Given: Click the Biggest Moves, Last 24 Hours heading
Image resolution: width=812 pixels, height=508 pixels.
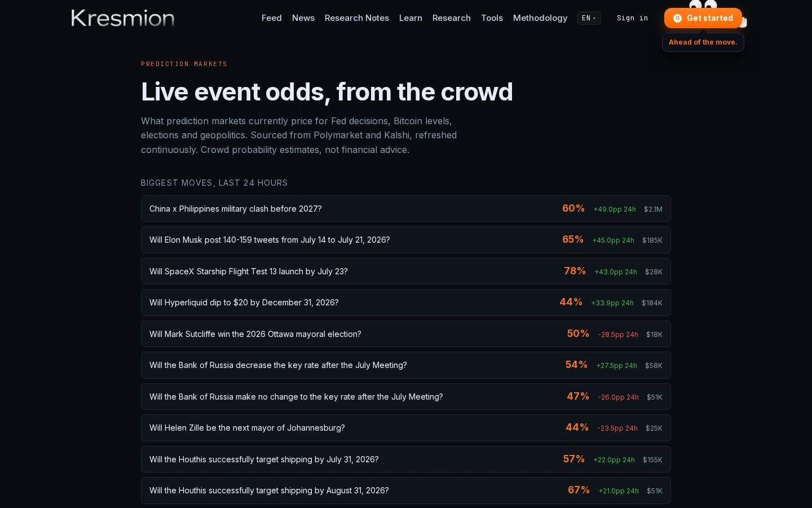Looking at the screenshot, I should (214, 183).
